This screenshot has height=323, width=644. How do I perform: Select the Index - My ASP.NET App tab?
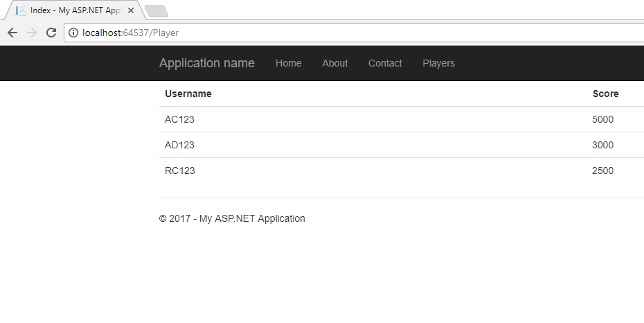point(74,10)
